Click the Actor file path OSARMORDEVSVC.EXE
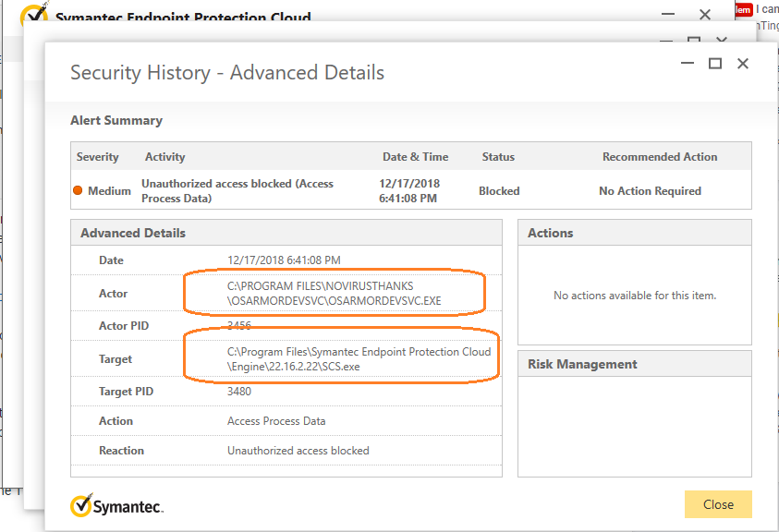 pyautogui.click(x=336, y=293)
